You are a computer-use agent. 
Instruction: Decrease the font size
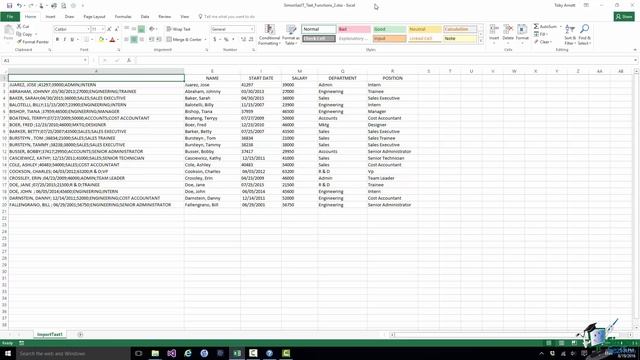(x=116, y=29)
